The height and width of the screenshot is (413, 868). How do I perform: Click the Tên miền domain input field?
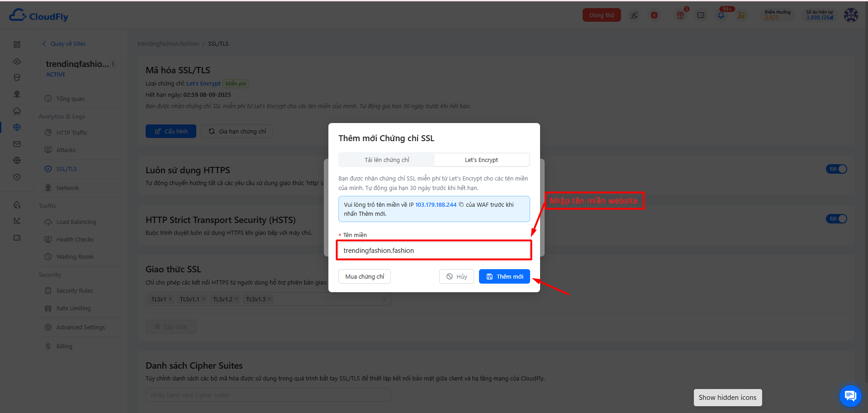coord(434,250)
